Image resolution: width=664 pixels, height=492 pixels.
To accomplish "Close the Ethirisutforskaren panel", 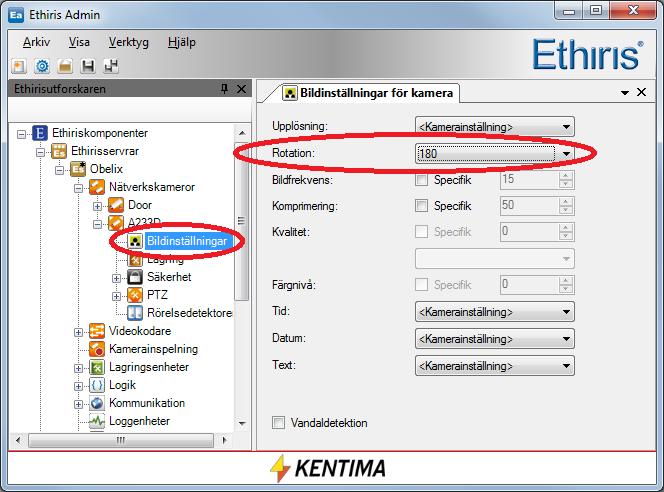I will pos(241,89).
